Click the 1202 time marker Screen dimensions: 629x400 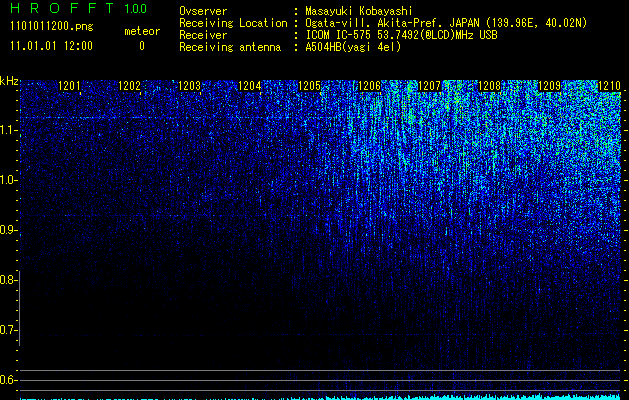[x=130, y=86]
